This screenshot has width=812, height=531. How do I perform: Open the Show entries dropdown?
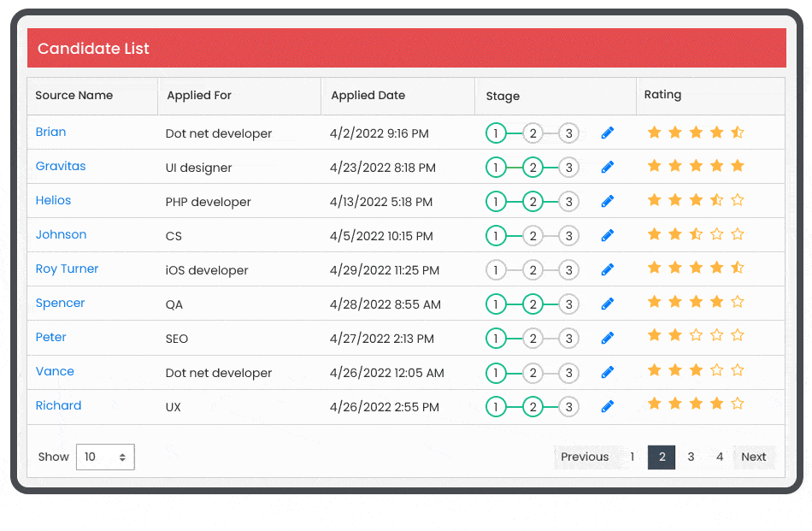pyautogui.click(x=105, y=457)
